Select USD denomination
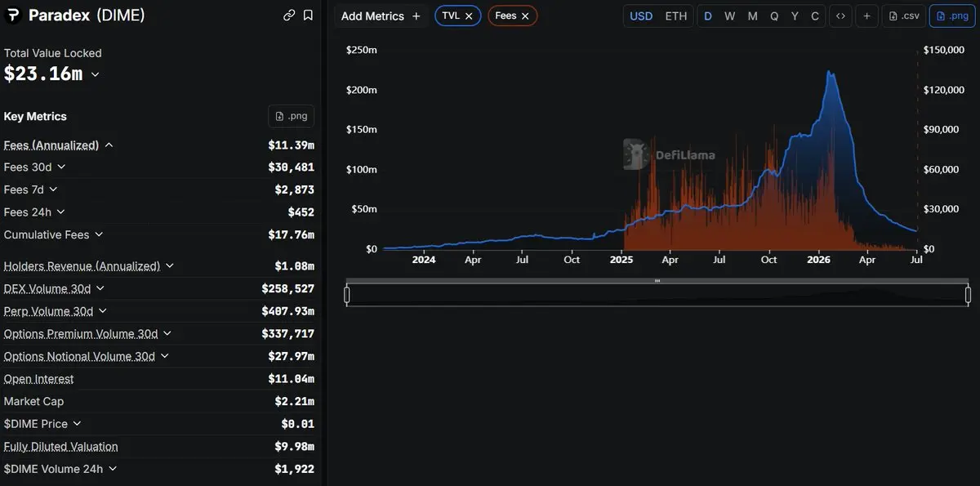This screenshot has width=980, height=486. click(x=641, y=16)
